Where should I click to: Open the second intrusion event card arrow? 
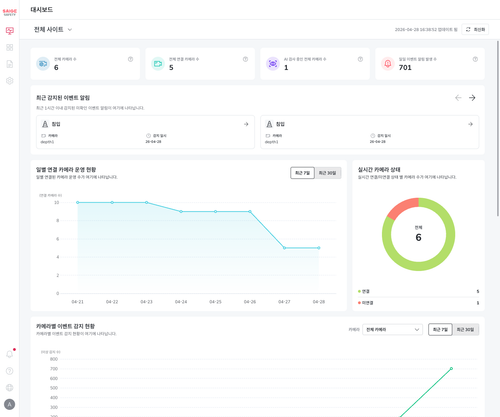(470, 124)
